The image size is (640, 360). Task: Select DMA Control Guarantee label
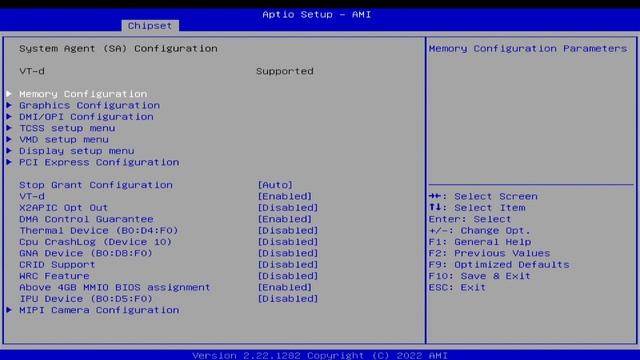86,219
